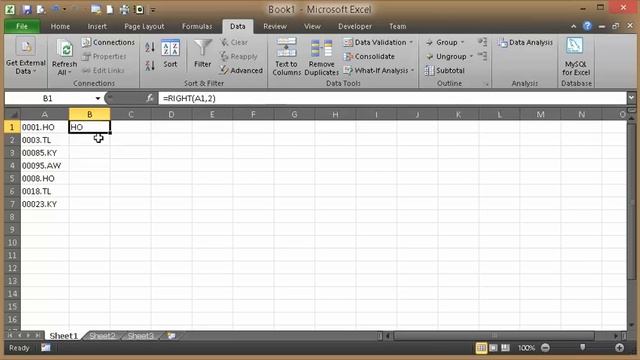Image resolution: width=640 pixels, height=360 pixels.
Task: Switch to Normal view in status bar
Action: pyautogui.click(x=481, y=348)
